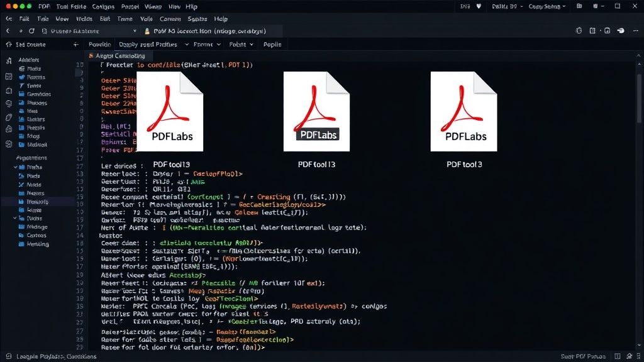The width and height of the screenshot is (644, 362).
Task: Open the Pamet menu in the title bar
Action: click(x=130, y=6)
